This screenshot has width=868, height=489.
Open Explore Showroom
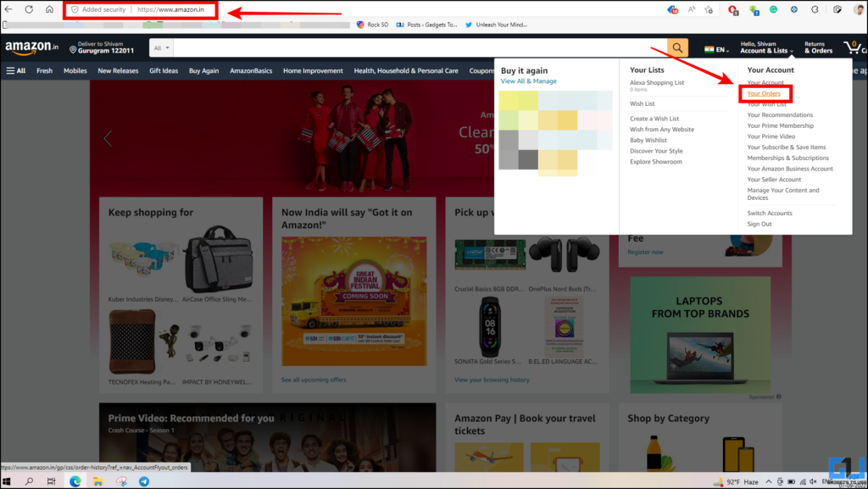(656, 162)
